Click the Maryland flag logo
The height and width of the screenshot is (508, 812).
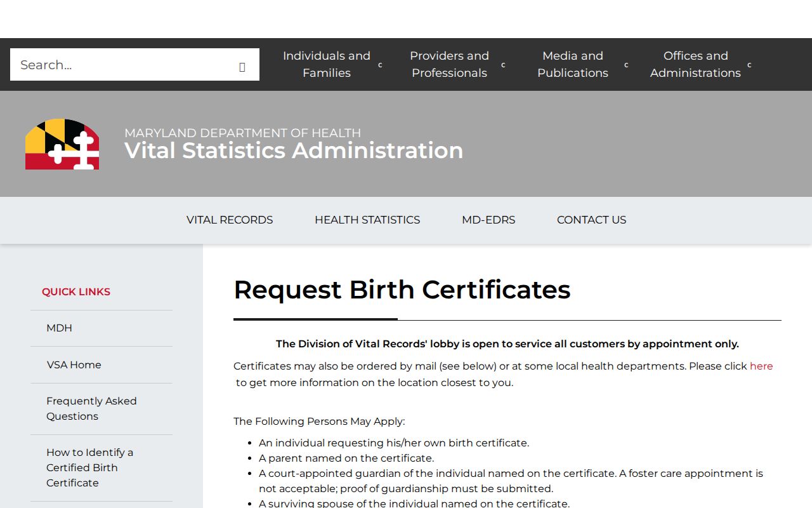62,144
